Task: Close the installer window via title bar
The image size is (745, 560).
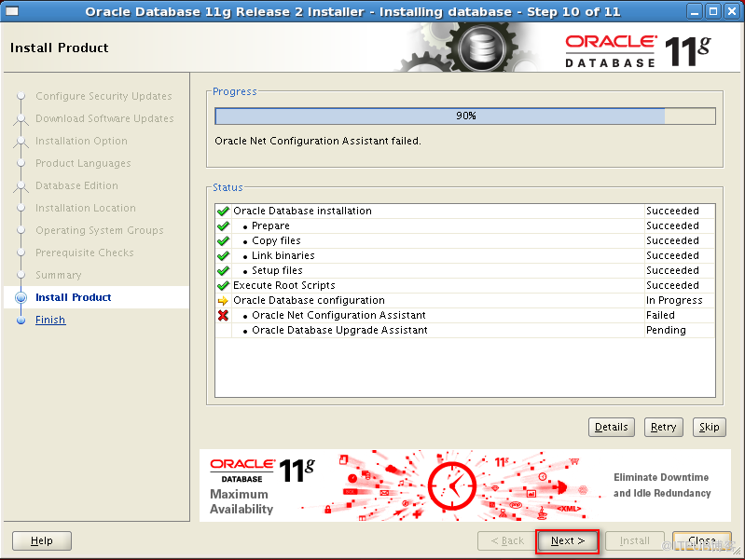Action: (x=732, y=11)
